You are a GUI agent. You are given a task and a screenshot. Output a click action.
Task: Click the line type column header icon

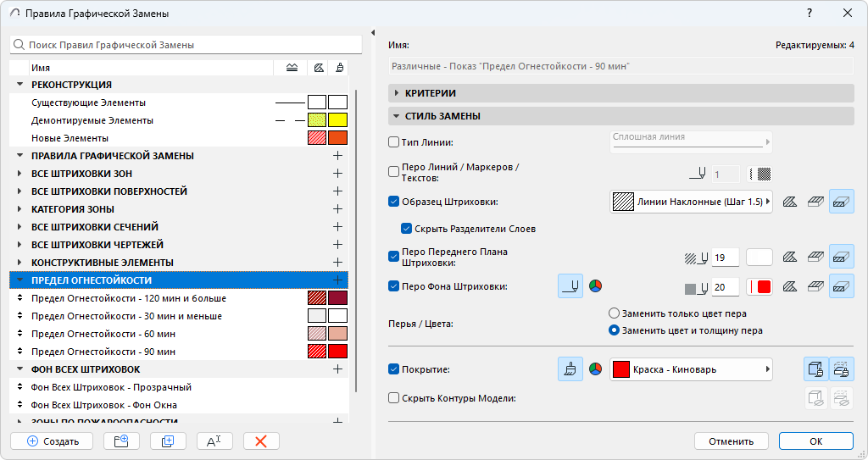tap(292, 68)
